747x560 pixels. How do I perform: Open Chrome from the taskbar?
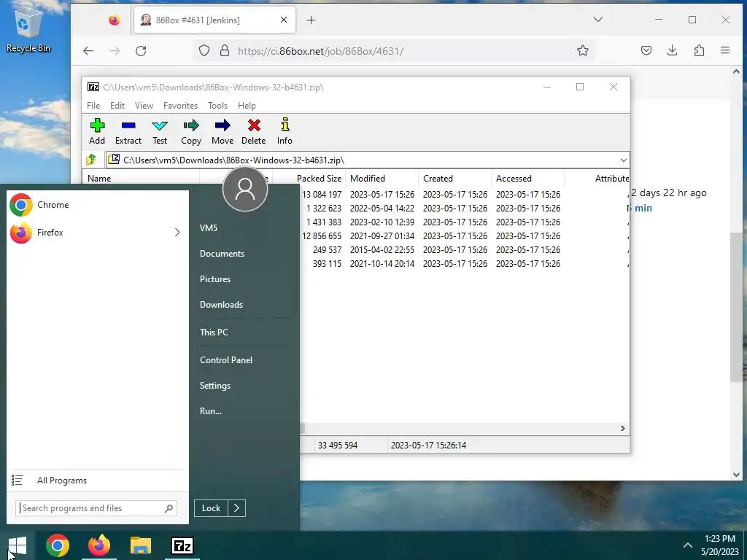coord(58,545)
